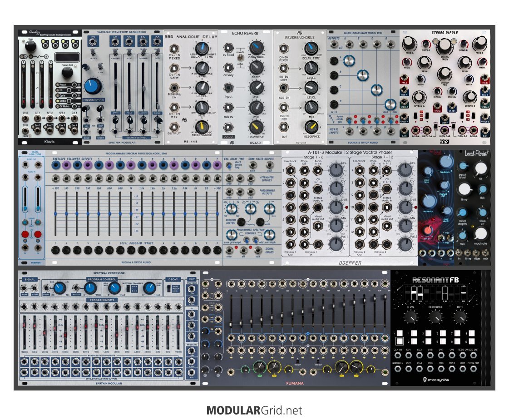Click the Stereo Res knob on Stereo Dipole

pyautogui.click(x=445, y=74)
